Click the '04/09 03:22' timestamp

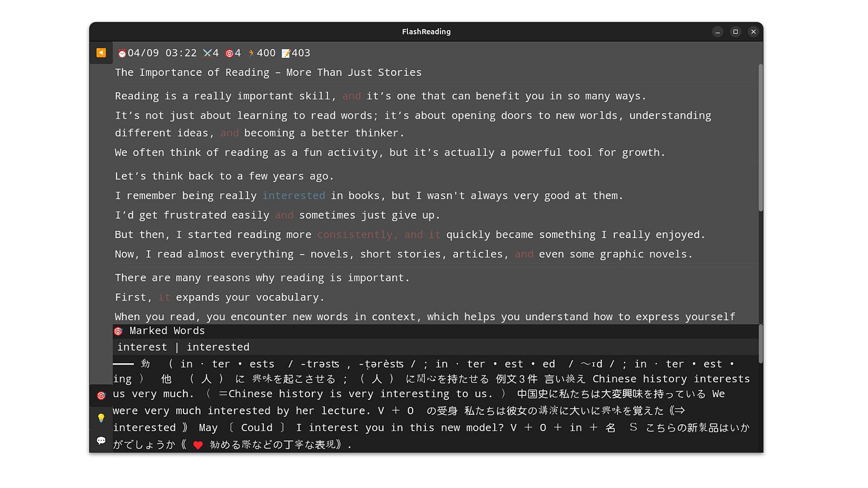pos(162,53)
